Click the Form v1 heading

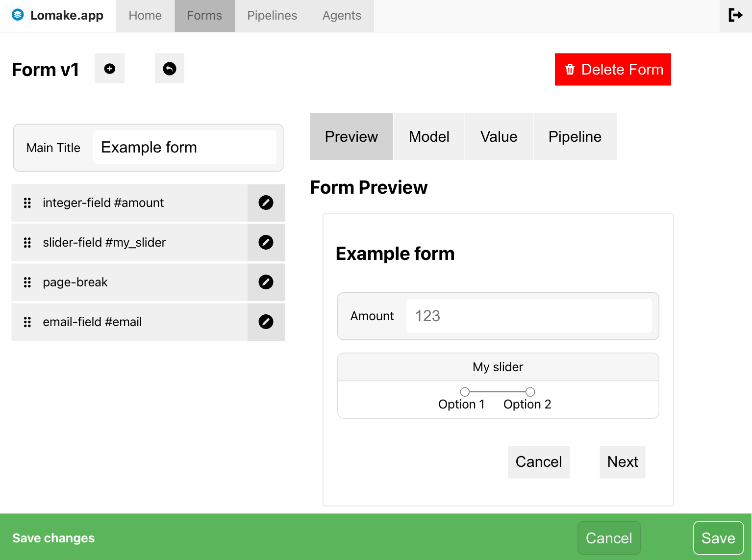[x=45, y=70]
